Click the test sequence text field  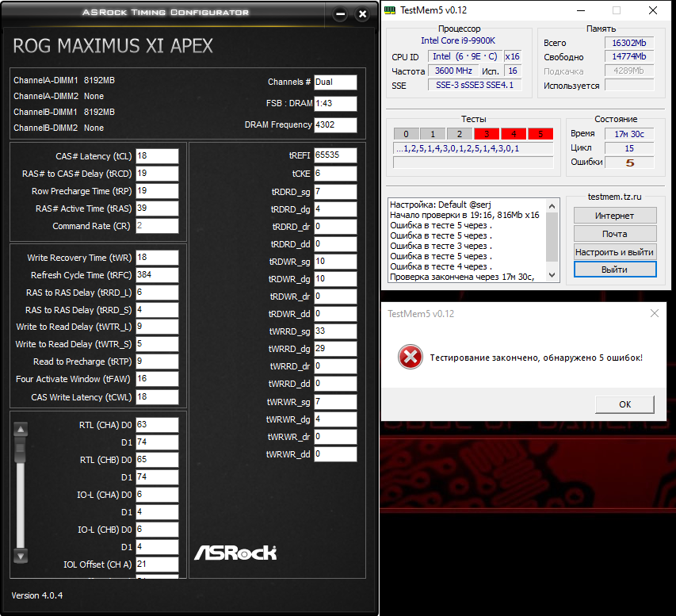click(x=473, y=149)
